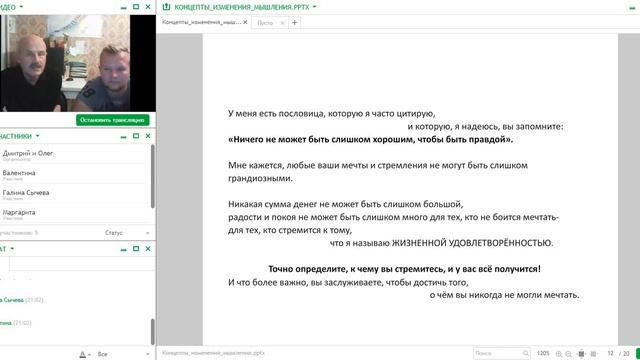This screenshot has width=640, height=360.
Task: Minimize the presentation panel at top right
Action: click(632, 8)
